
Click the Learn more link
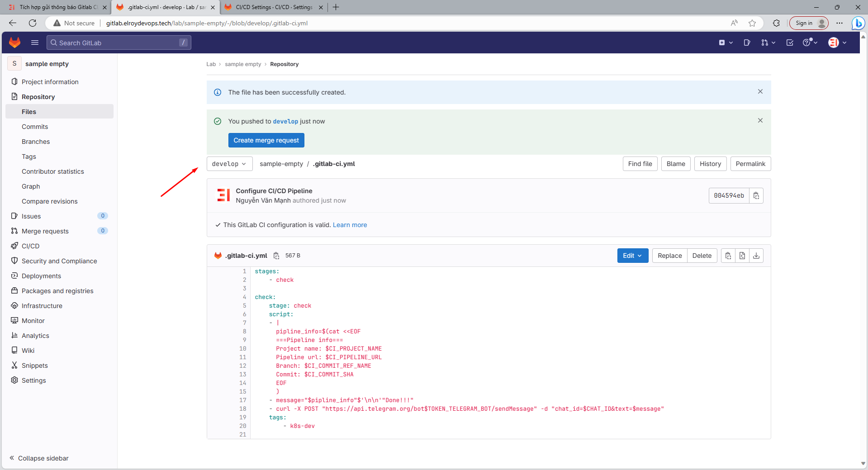tap(350, 225)
